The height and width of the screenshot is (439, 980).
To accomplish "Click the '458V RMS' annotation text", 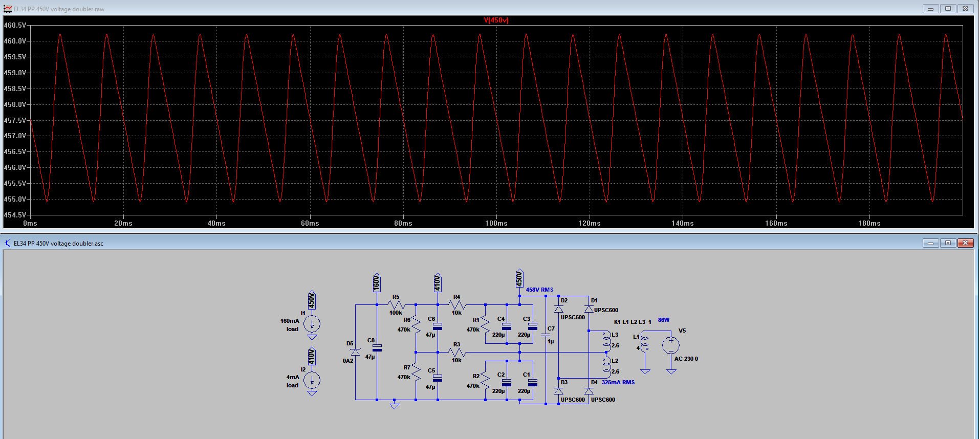I will [539, 290].
